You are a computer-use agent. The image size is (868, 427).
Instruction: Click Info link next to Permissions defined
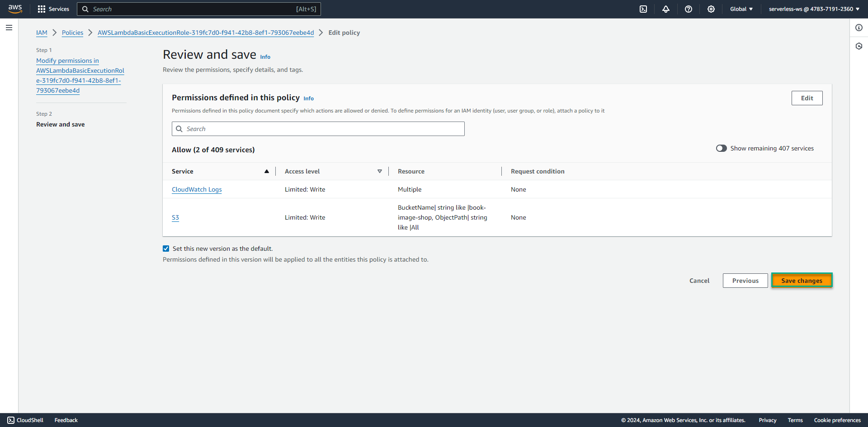[x=309, y=99]
